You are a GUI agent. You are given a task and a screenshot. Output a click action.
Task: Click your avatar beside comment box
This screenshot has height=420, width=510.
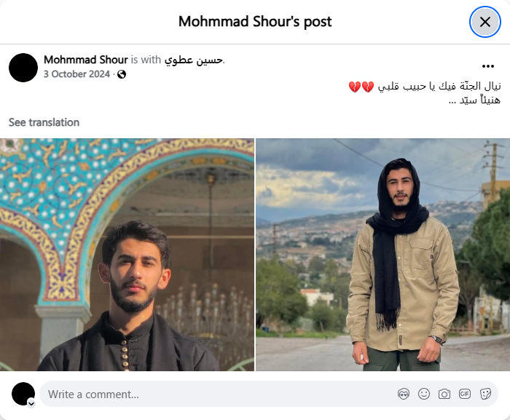pyautogui.click(x=23, y=394)
